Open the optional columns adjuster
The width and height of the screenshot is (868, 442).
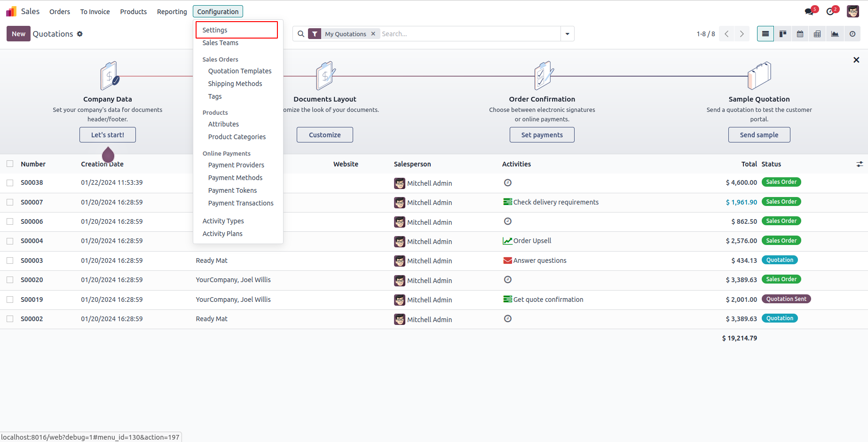pyautogui.click(x=860, y=164)
